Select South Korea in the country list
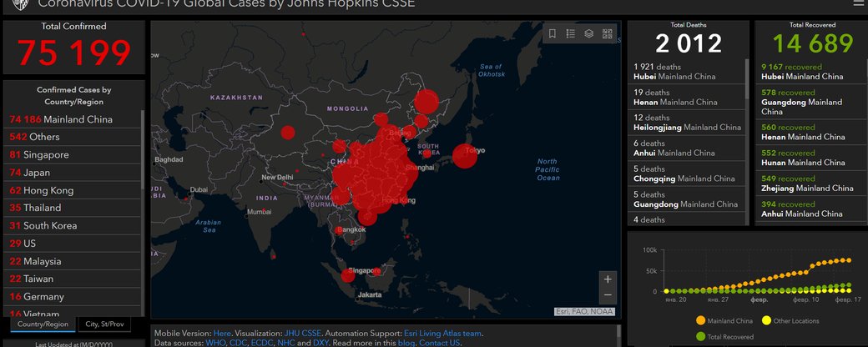 [x=73, y=226]
